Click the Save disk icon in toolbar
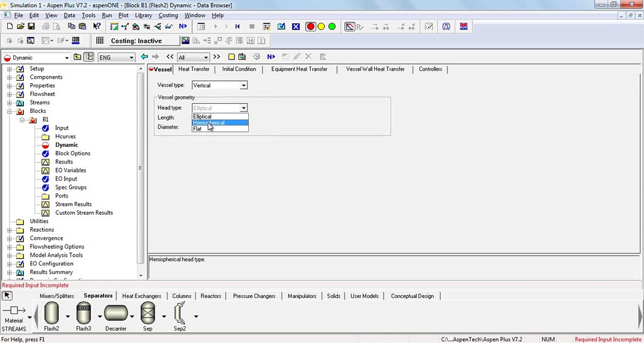Viewport: 644px width, 343px height. (31, 27)
